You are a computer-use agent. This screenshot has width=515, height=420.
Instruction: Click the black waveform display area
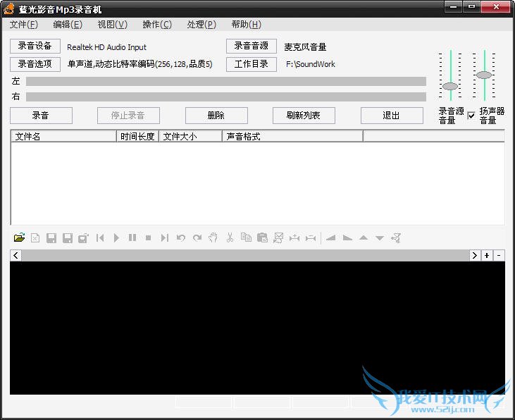(258, 328)
